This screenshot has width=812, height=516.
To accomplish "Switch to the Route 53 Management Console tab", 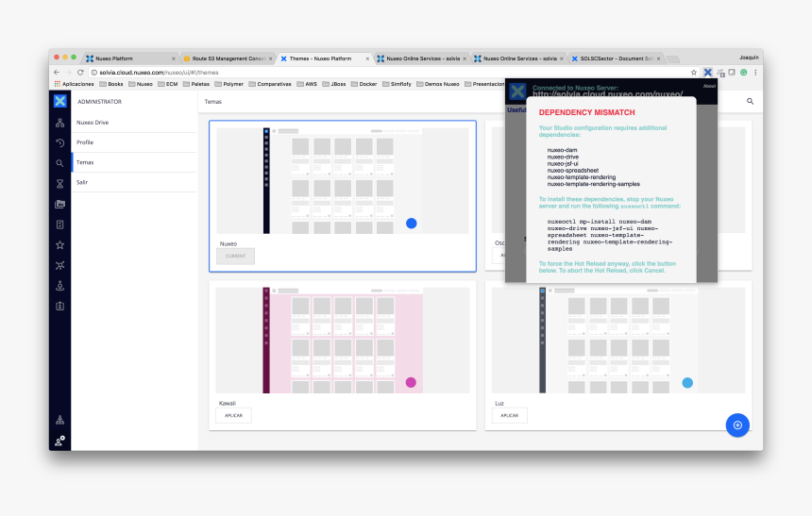I will pos(228,58).
